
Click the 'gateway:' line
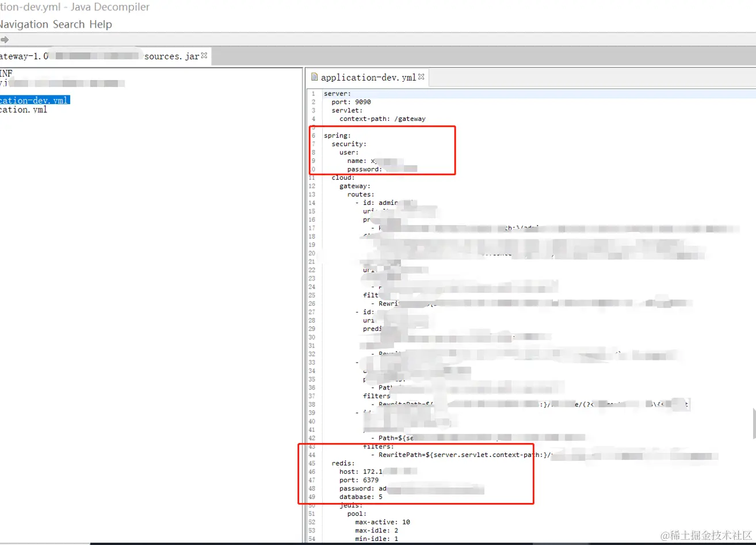pos(355,186)
